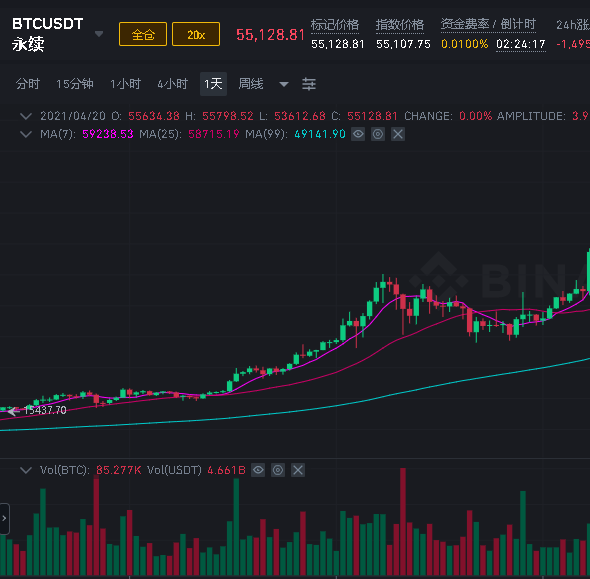Expand the left side panel arrow
The height and width of the screenshot is (579, 590).
pos(4,518)
